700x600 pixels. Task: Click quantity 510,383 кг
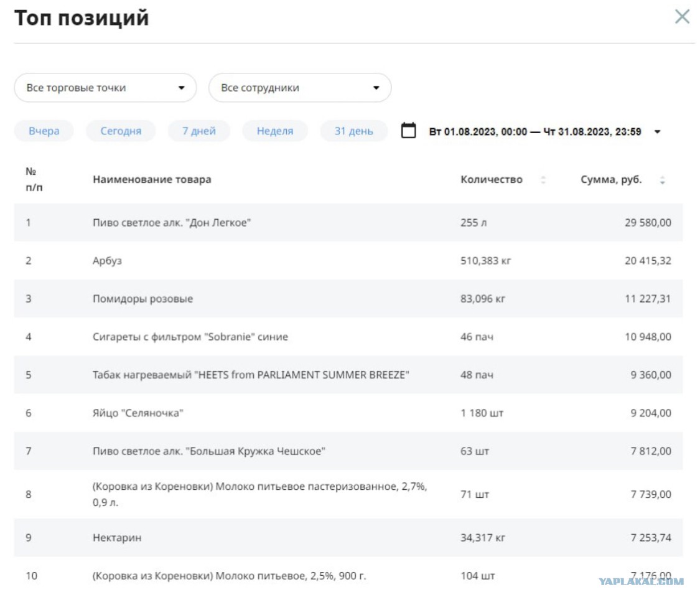click(x=485, y=261)
